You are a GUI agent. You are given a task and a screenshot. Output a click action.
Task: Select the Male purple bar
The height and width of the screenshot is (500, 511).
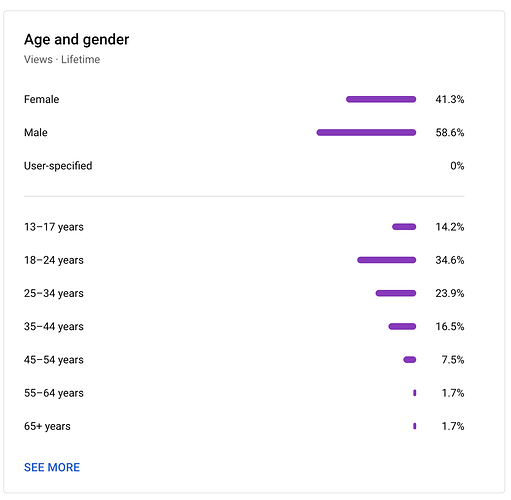pyautogui.click(x=366, y=132)
